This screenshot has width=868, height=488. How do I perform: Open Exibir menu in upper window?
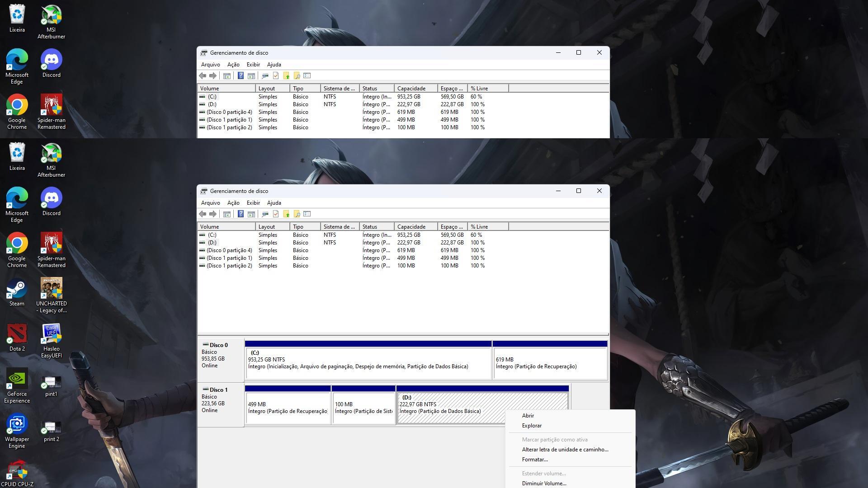[253, 65]
